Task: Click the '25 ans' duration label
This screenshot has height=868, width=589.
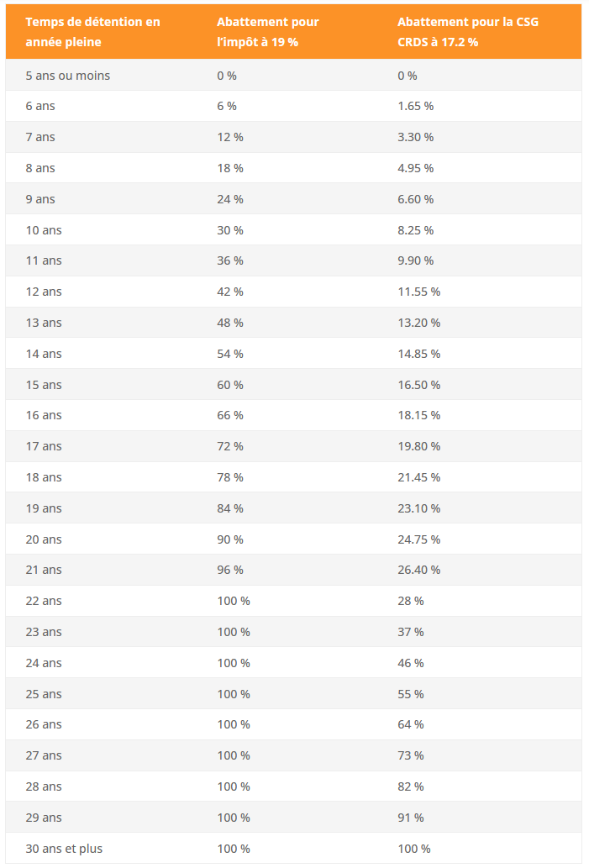Action: point(43,693)
